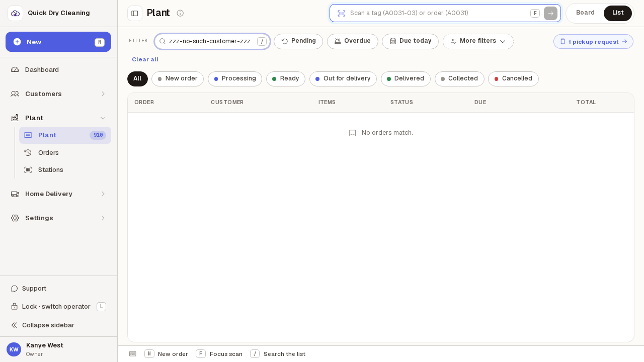Select the Collected status tab
The width and height of the screenshot is (644, 362).
[459, 79]
